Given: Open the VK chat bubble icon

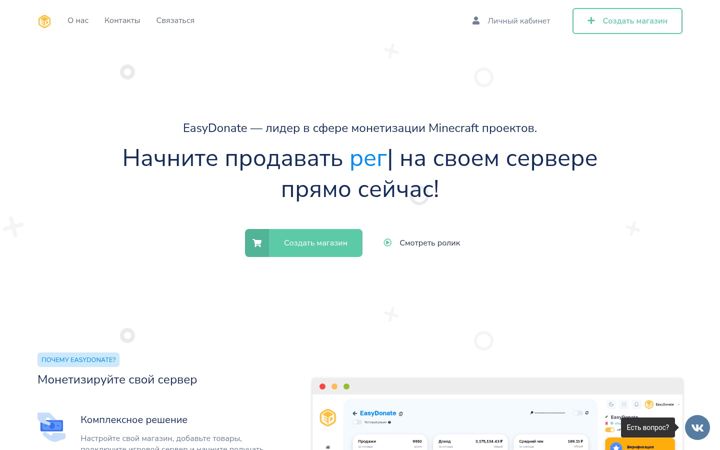Looking at the screenshot, I should pyautogui.click(x=697, y=428).
